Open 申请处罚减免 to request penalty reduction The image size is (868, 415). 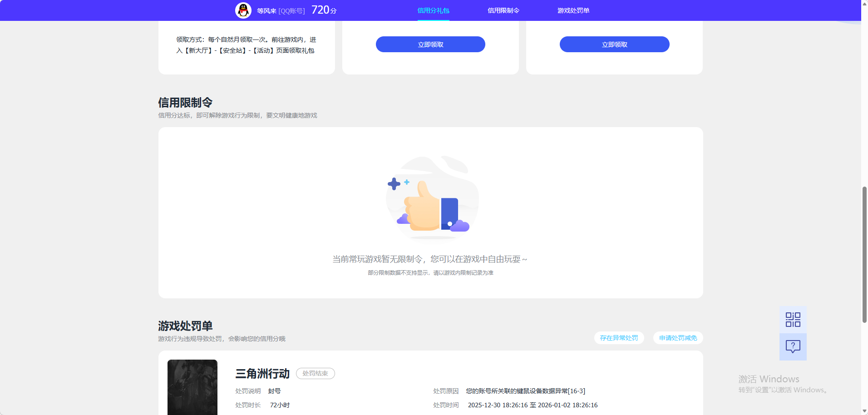click(677, 338)
